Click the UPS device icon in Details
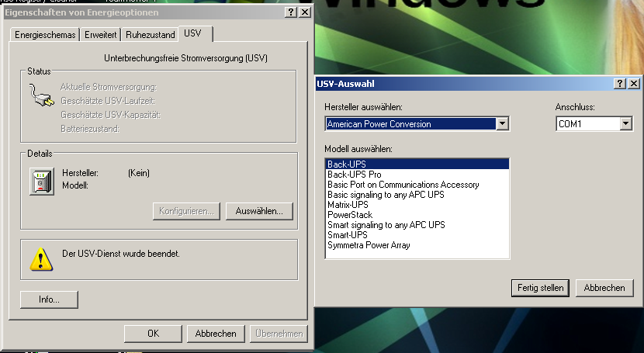 42,181
